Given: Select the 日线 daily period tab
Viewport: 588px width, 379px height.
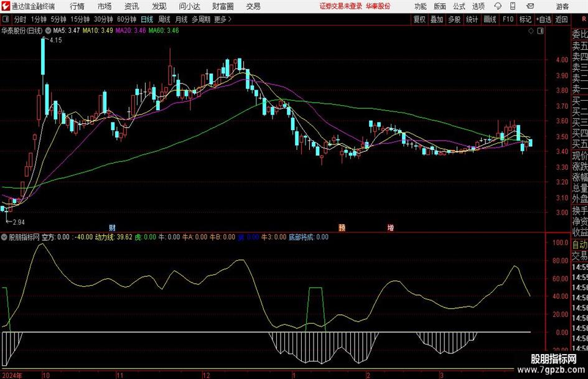Looking at the screenshot, I should coord(147,19).
